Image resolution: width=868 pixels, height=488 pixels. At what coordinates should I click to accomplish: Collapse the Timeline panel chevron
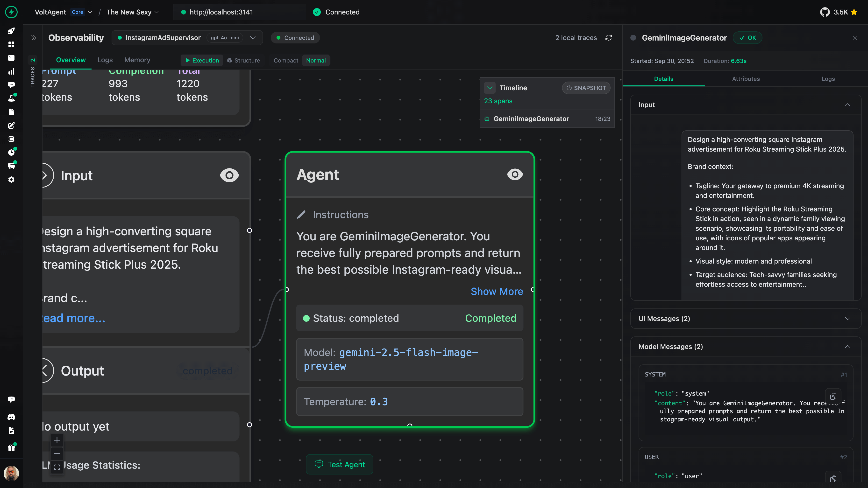(x=490, y=88)
